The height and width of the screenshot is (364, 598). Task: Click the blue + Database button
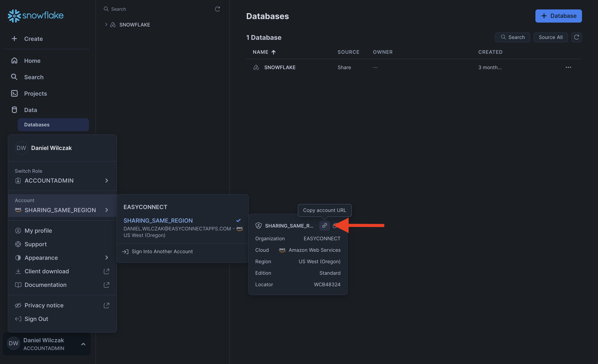558,16
